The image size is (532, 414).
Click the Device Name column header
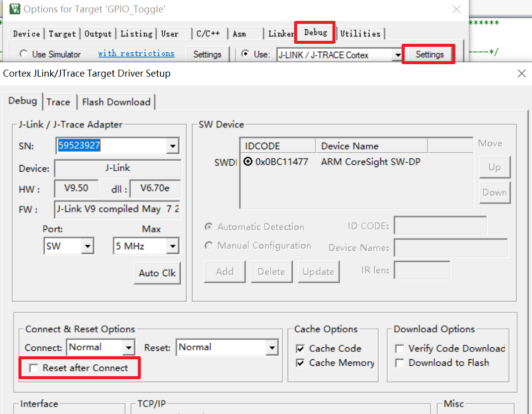tap(372, 146)
